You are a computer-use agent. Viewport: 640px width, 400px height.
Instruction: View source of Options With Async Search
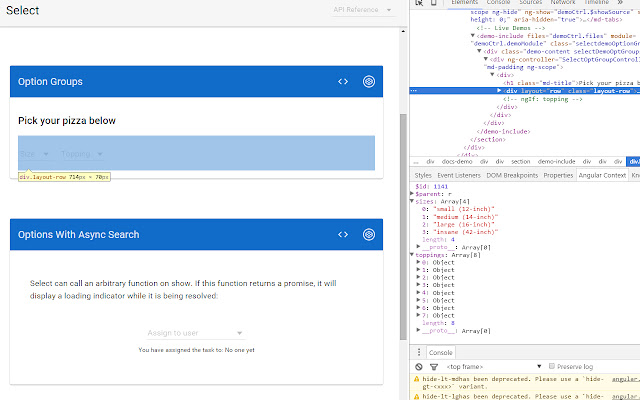pyautogui.click(x=342, y=235)
